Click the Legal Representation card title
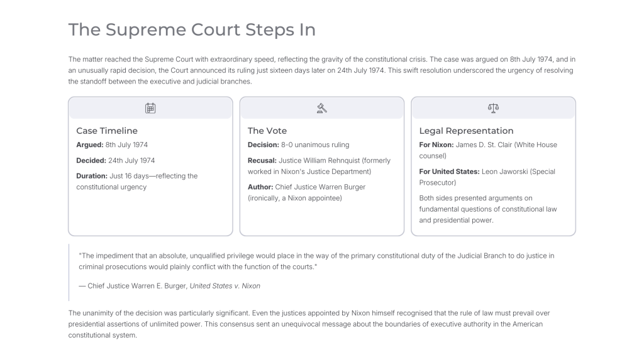This screenshot has width=644, height=362. [466, 131]
